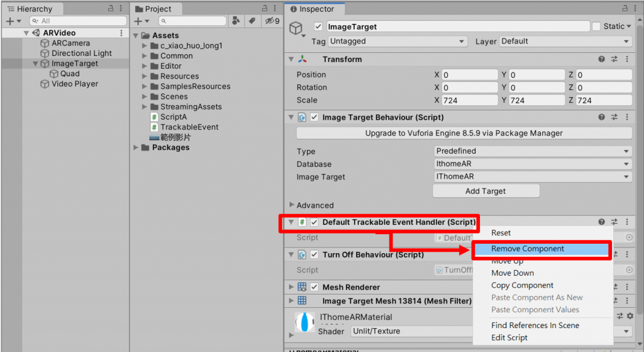Screen dimensions: 644x352
Task: Click the IThomeARMaterial settings gear icon
Action: [x=630, y=316]
